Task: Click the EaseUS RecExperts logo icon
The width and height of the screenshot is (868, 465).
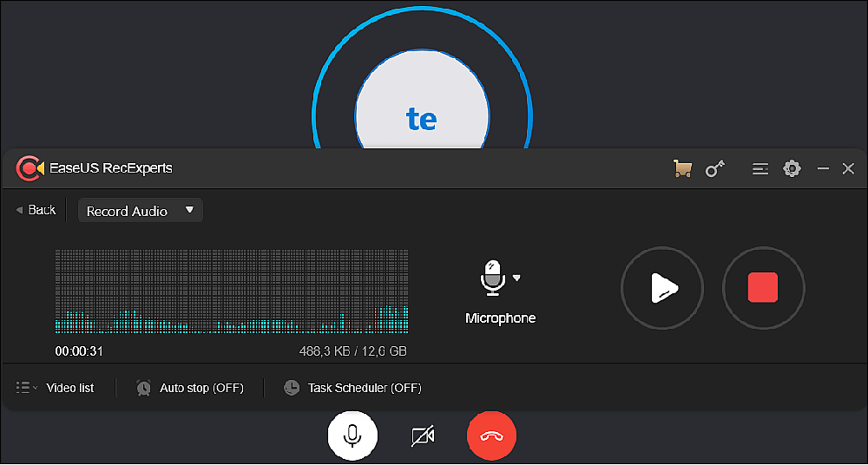Action: tap(30, 168)
